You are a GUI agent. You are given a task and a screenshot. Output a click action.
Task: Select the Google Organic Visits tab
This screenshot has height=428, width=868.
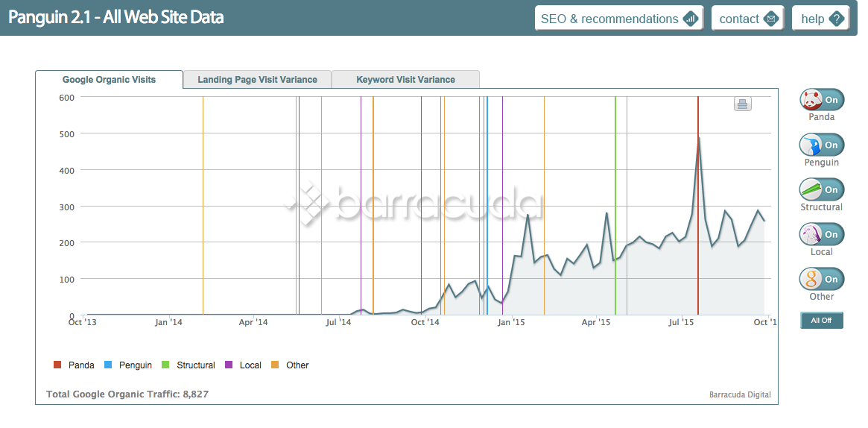[109, 80]
